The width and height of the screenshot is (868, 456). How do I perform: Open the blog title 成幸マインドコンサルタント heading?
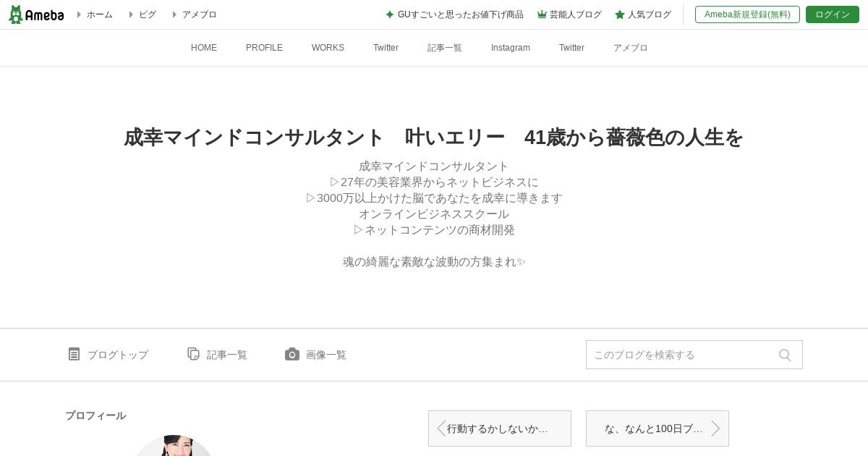434,138
